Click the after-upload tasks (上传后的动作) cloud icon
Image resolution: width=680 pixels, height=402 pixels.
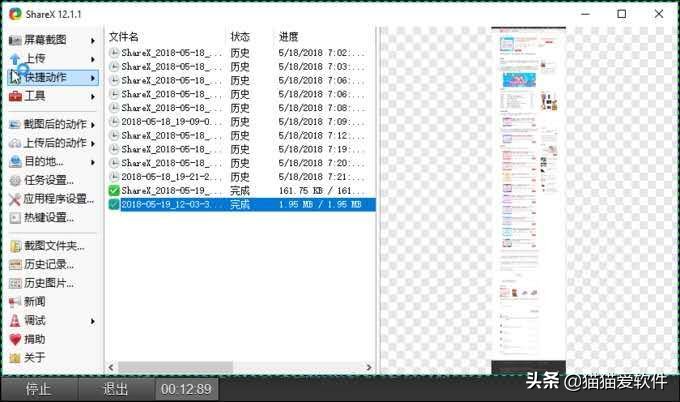[x=15, y=143]
